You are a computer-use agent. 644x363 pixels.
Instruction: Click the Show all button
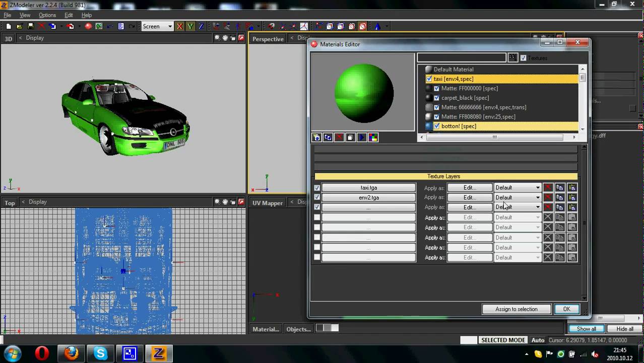point(586,329)
